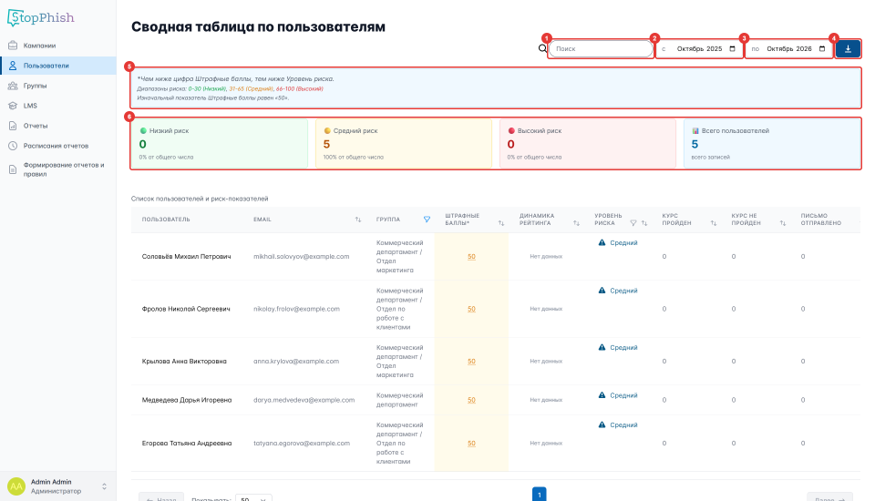Open the start date field Октябрь 2025
875x501 pixels.
click(x=699, y=49)
